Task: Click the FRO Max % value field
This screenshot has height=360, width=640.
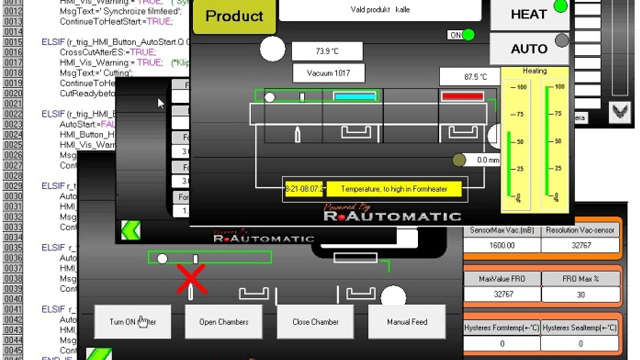Action: click(580, 294)
